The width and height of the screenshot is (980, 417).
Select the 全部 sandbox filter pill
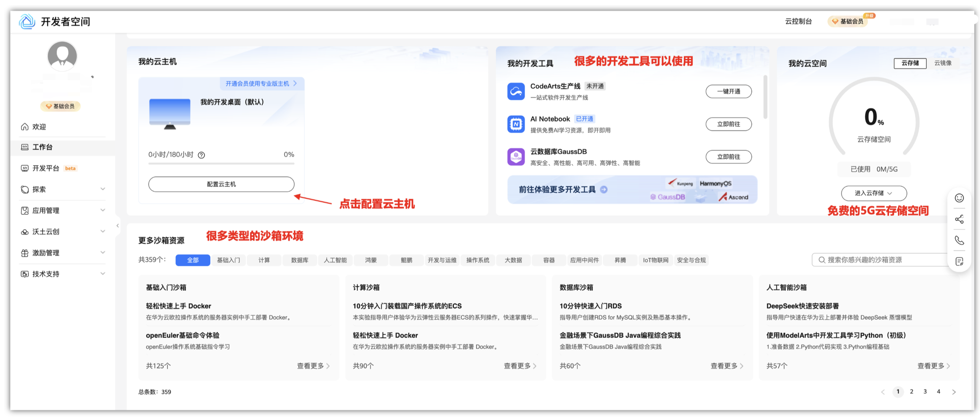pos(192,260)
